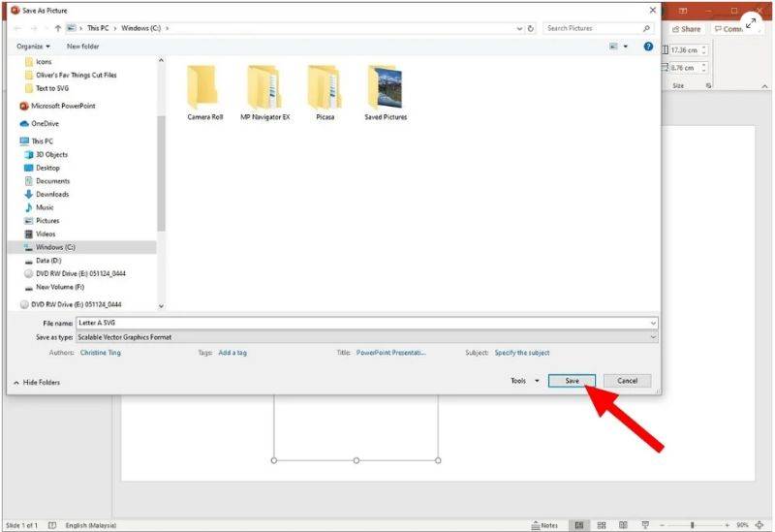This screenshot has width=775, height=532.
Task: Select Icons folder in navigation pane
Action: [44, 62]
